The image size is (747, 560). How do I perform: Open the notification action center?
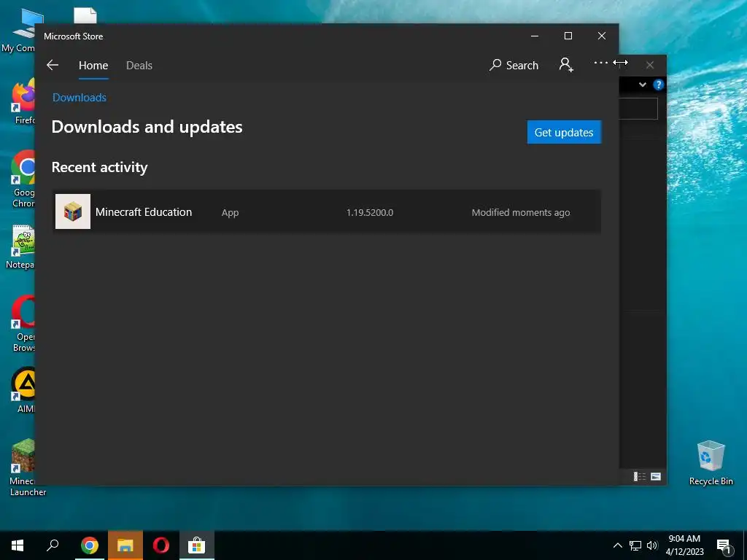pyautogui.click(x=724, y=547)
